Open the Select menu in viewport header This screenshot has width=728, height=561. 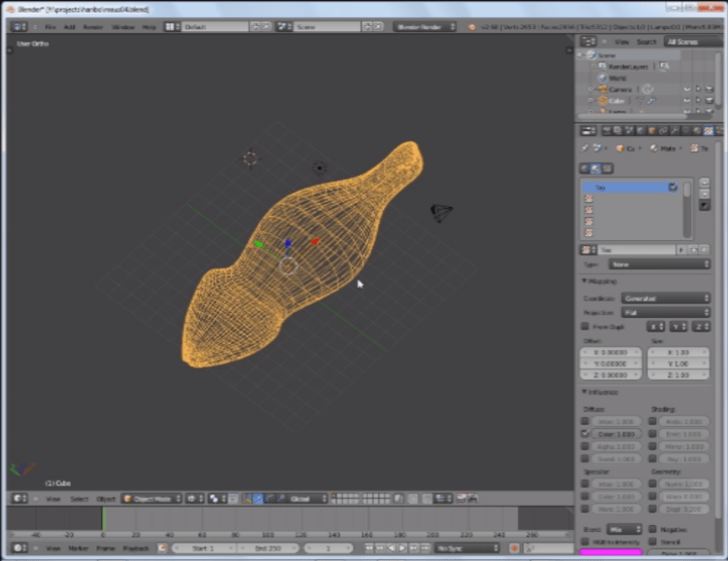(79, 499)
